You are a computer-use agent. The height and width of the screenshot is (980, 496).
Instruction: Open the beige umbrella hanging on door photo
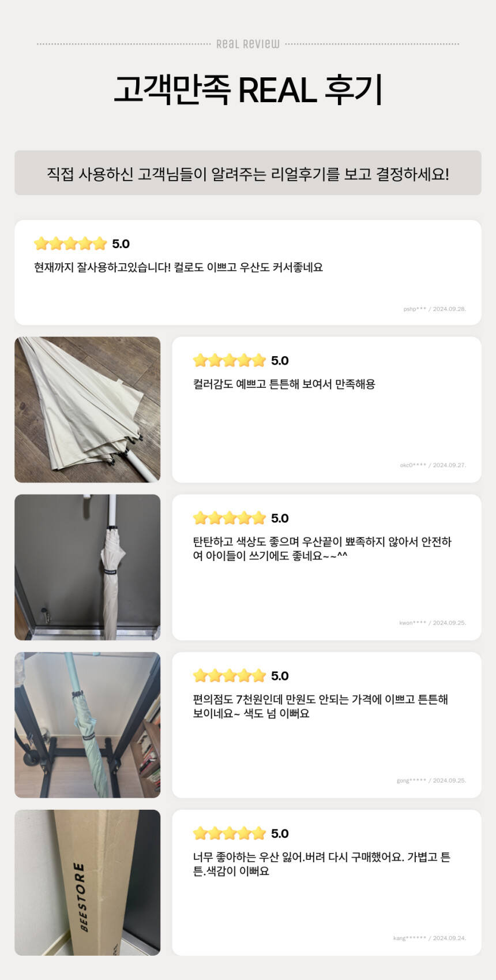[88, 567]
